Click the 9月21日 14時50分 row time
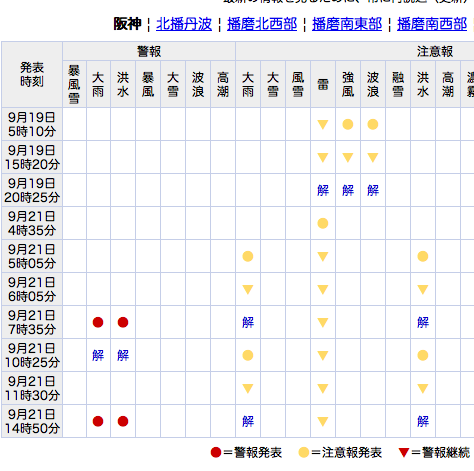The width and height of the screenshot is (474, 471). tap(32, 421)
